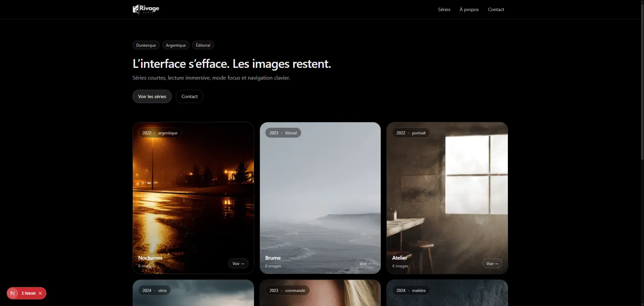Click Voir on the Atelier card
The width and height of the screenshot is (644, 306).
(492, 263)
